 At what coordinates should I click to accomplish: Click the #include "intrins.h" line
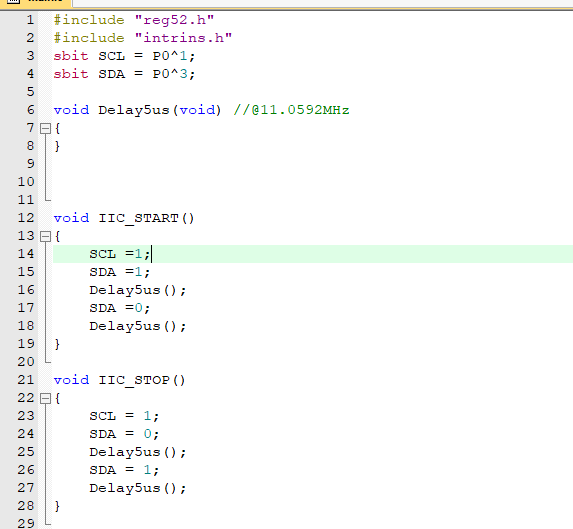[143, 38]
